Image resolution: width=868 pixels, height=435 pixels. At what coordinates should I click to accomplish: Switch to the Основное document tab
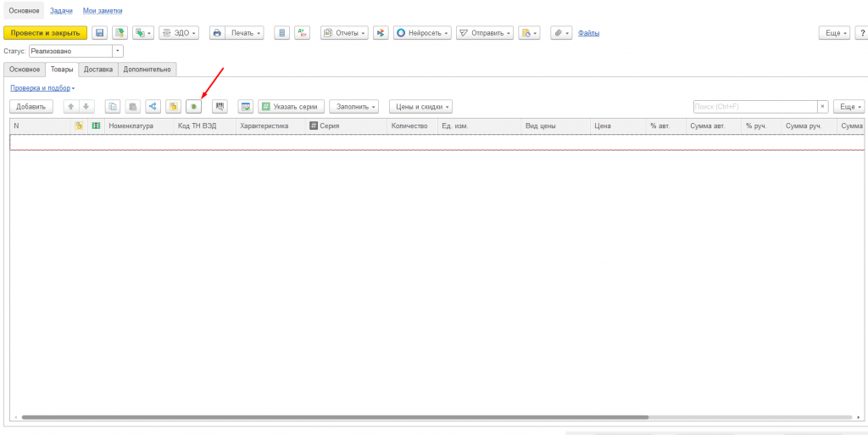(25, 70)
